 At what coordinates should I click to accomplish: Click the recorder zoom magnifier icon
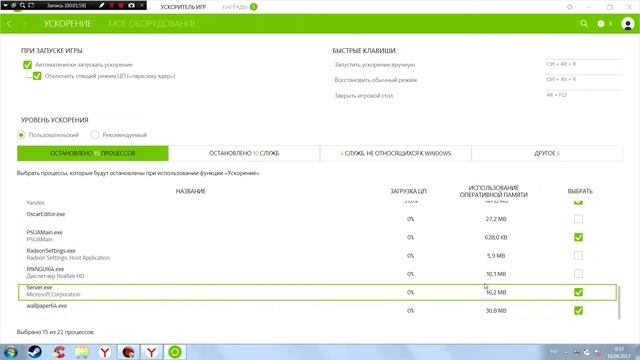[22, 5]
